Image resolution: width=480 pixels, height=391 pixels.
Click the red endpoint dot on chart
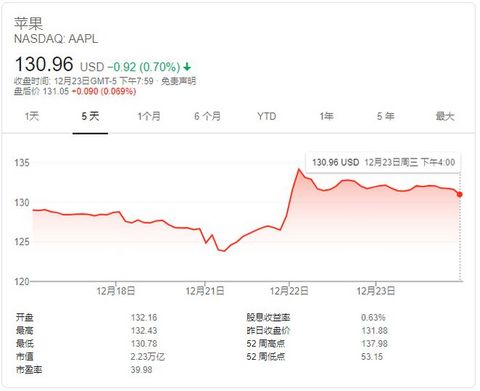coord(460,194)
